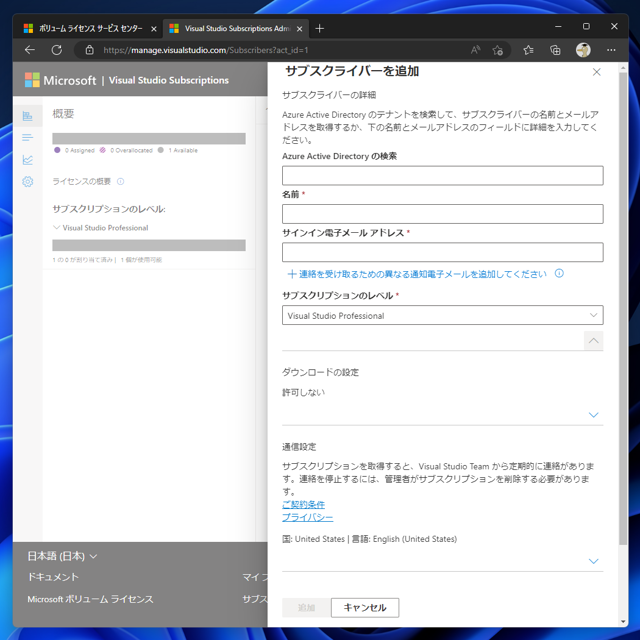Select the overview chart sidebar icon
Screen dimensions: 640x640
click(x=28, y=116)
